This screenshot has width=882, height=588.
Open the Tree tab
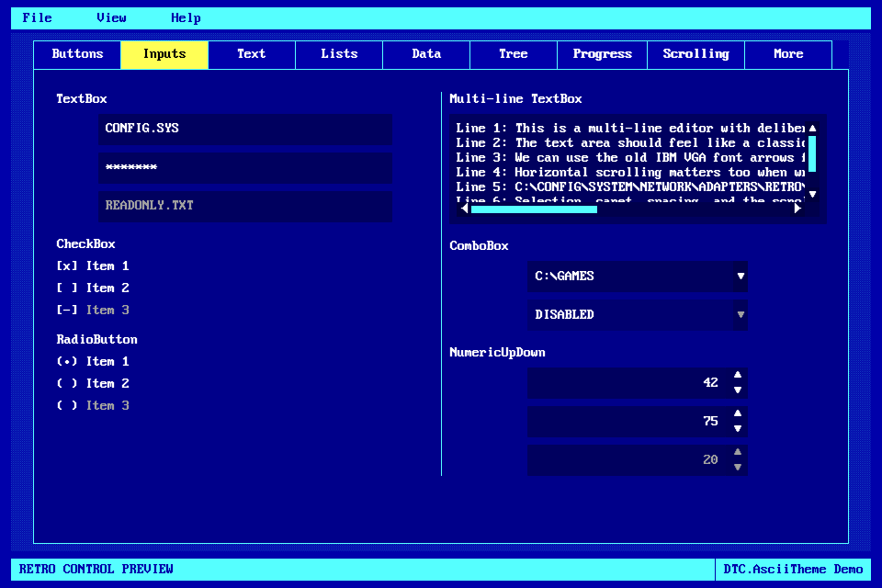point(514,54)
